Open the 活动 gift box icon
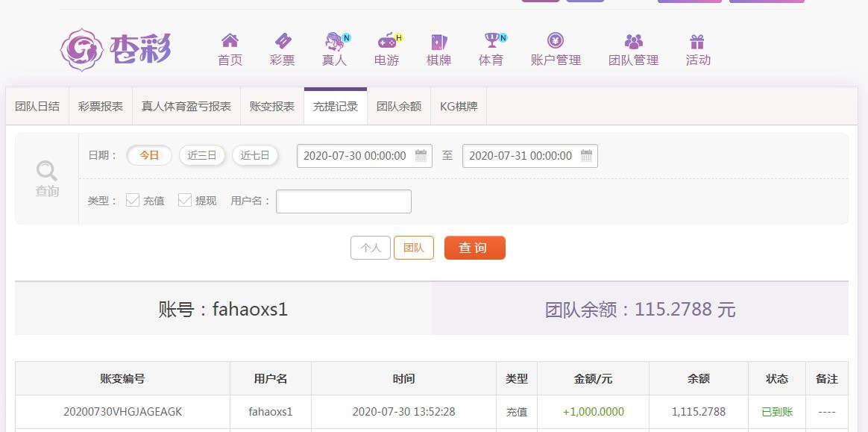Image resolution: width=868 pixels, height=432 pixels. point(697,42)
